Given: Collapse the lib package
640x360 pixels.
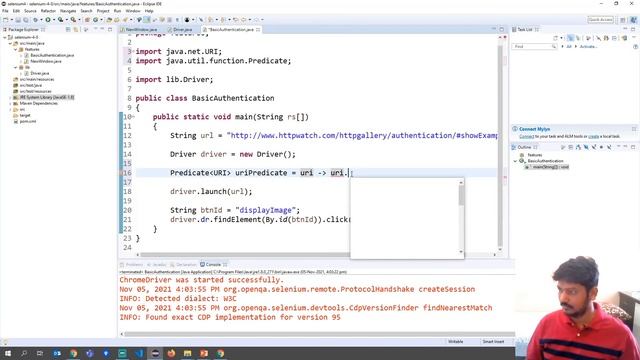Looking at the screenshot, I should coord(16,67).
